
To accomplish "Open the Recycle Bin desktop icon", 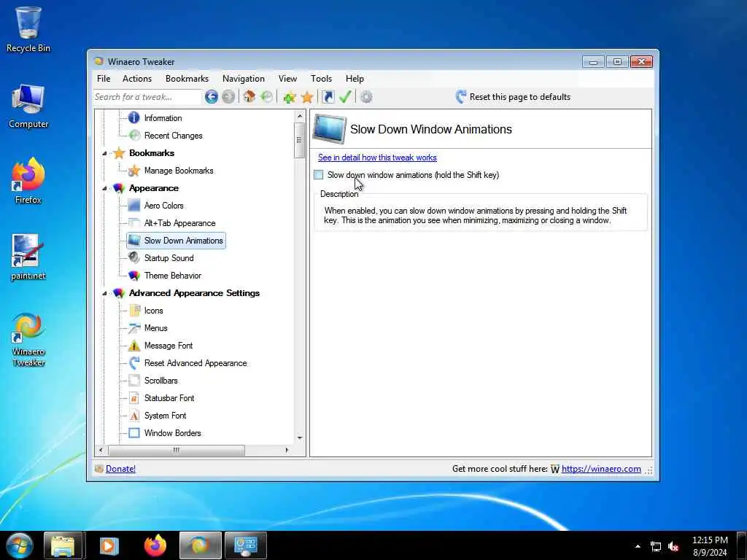I will point(28,29).
